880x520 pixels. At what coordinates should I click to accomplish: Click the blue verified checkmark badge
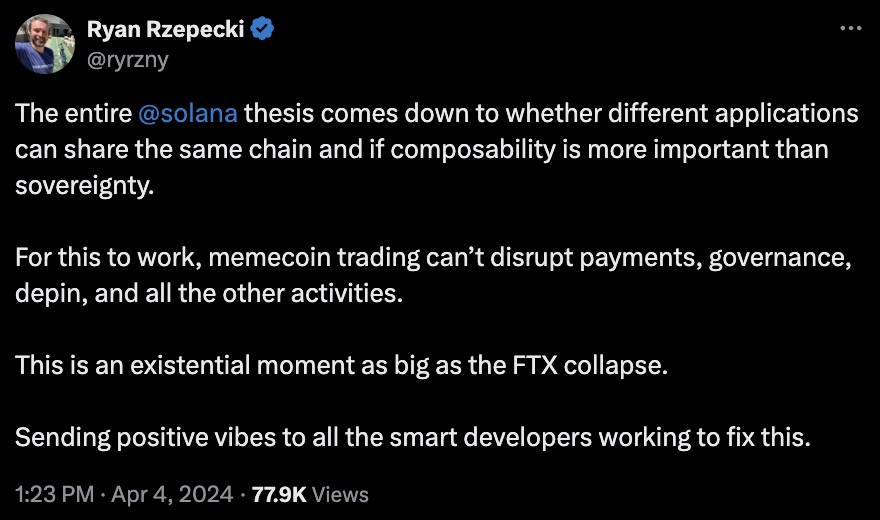(262, 29)
